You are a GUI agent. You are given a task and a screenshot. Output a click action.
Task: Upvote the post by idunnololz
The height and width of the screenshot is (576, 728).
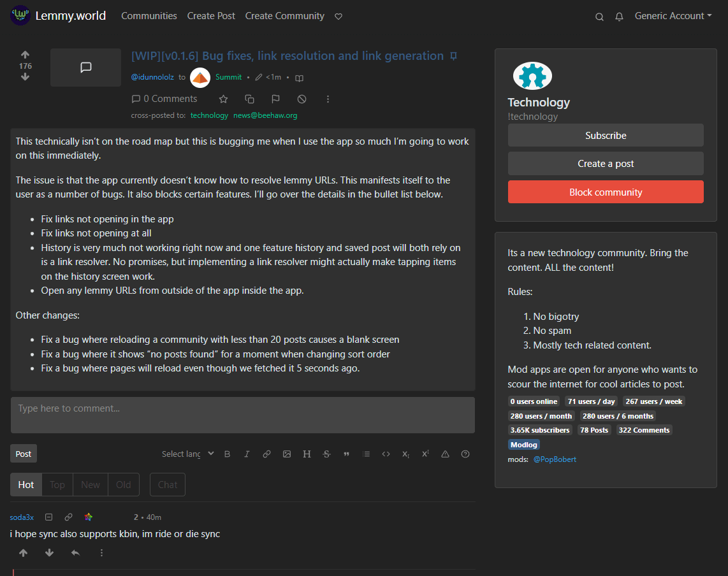click(25, 54)
